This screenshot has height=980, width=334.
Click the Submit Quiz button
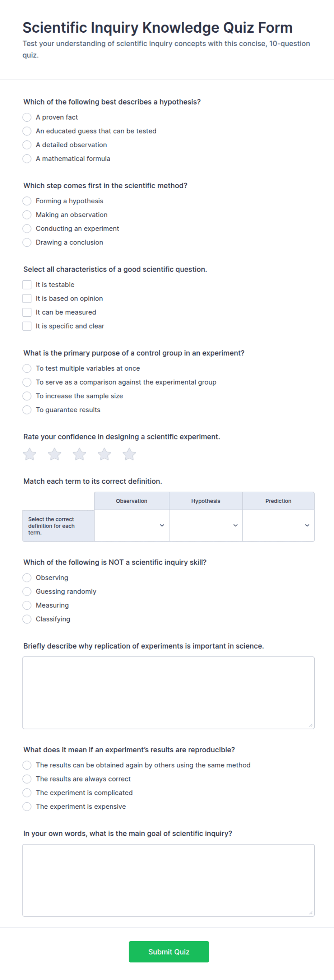[169, 952]
